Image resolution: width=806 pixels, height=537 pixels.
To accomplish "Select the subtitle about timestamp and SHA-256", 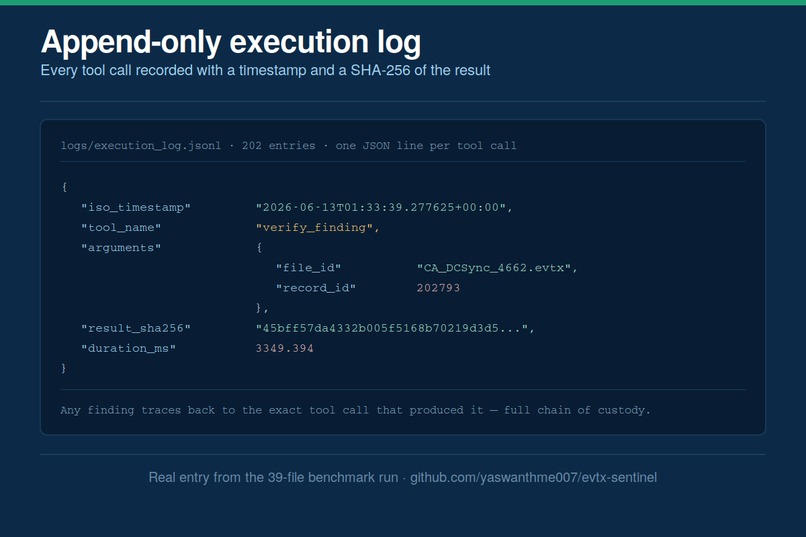I will point(265,70).
